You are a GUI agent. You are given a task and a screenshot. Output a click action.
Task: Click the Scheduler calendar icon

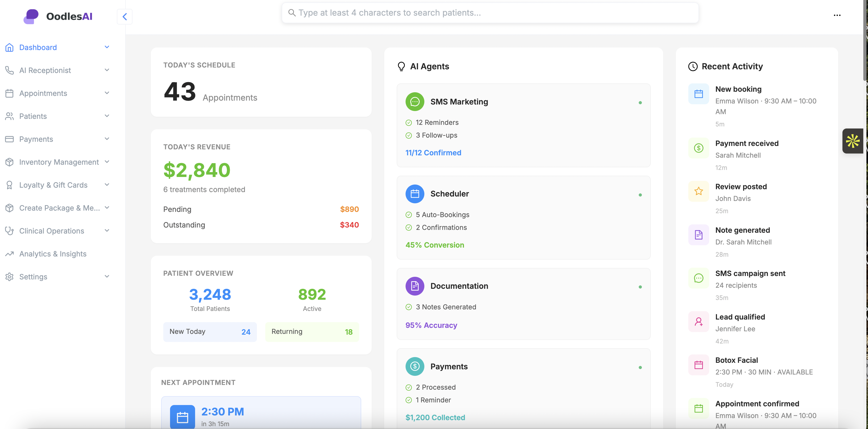pos(415,194)
